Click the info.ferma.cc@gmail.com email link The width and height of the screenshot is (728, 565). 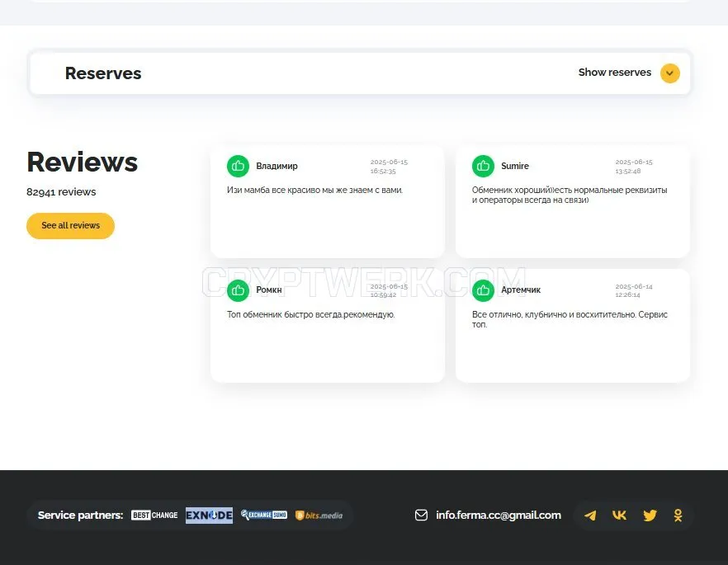[x=499, y=516]
